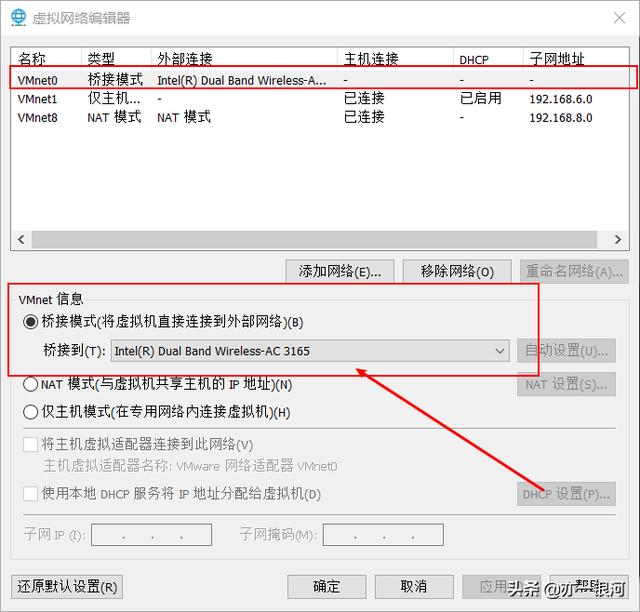640x612 pixels.
Task: Select the VMnet1 host-only network row
Action: [x=320, y=99]
